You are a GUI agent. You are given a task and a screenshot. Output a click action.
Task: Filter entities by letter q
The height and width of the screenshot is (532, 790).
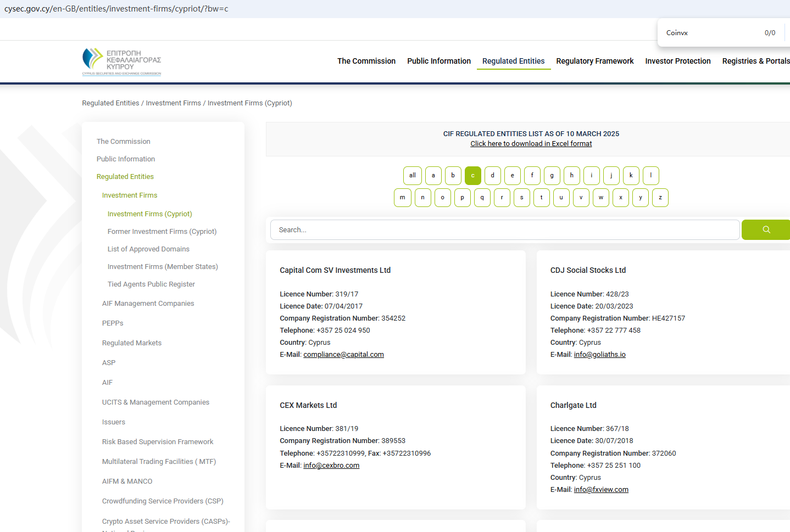click(482, 198)
